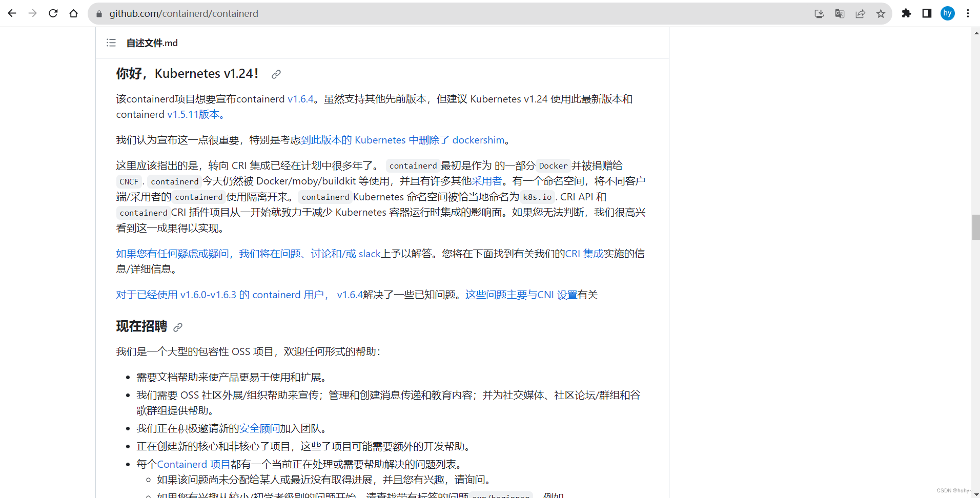The height and width of the screenshot is (498, 980).
Task: Open 这些问题主要与CNI 设置 link
Action: (x=521, y=295)
